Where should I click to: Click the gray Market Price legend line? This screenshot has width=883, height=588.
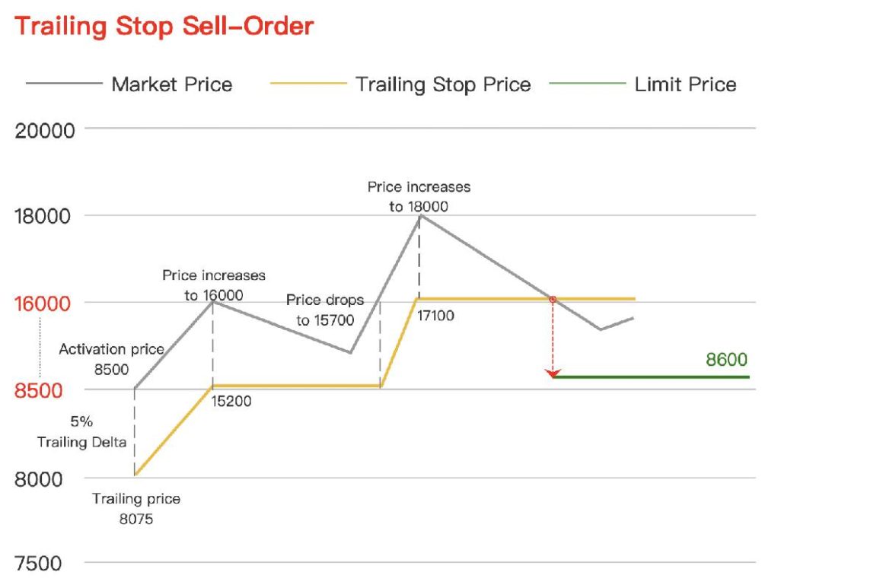[63, 84]
